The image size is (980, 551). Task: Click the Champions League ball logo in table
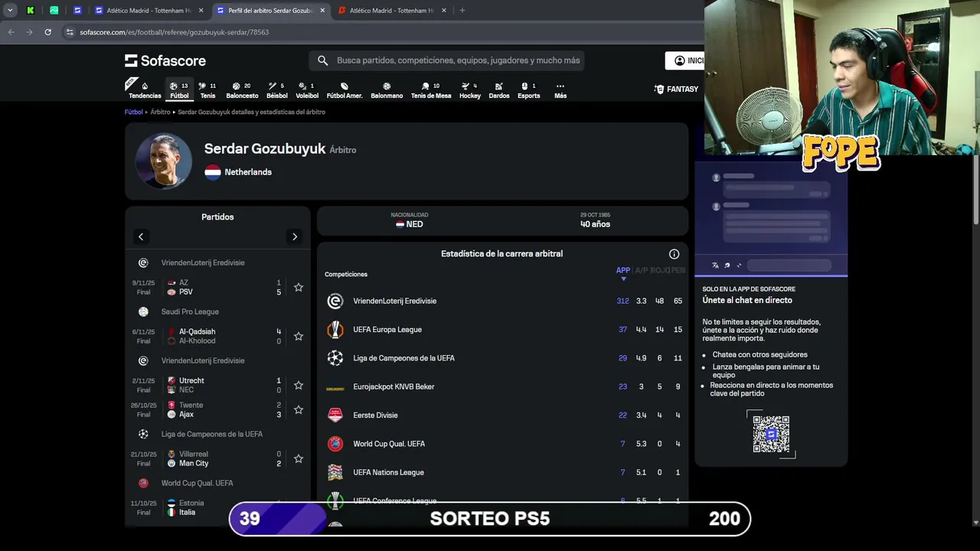click(335, 358)
